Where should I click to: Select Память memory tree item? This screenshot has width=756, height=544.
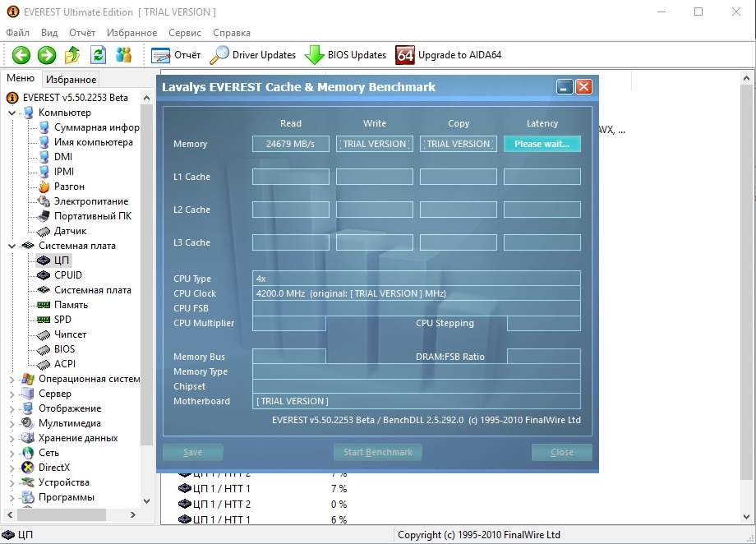click(x=71, y=305)
